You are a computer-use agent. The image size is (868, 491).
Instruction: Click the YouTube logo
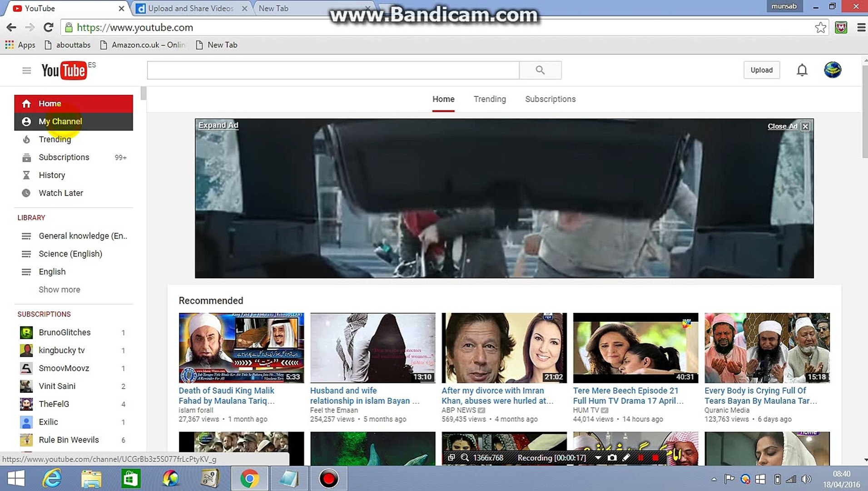click(x=64, y=70)
